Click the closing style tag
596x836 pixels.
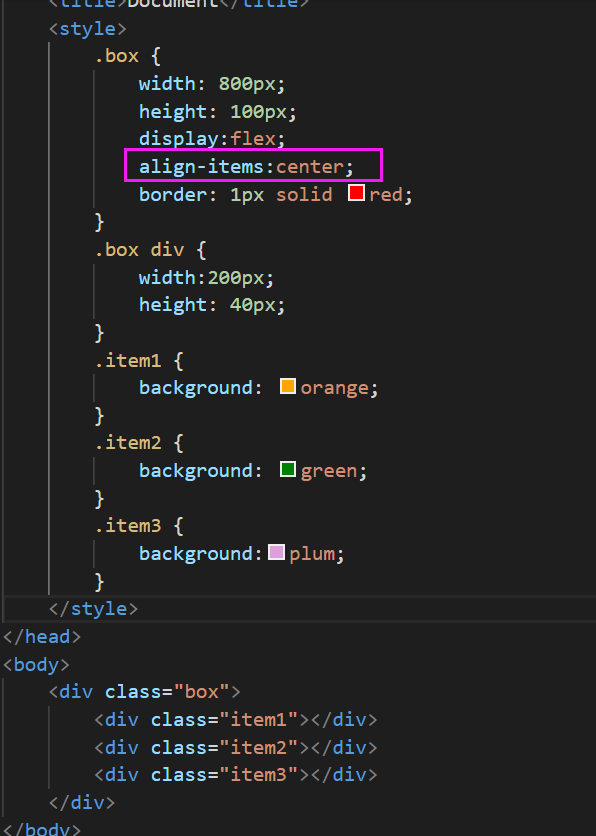coord(93,609)
